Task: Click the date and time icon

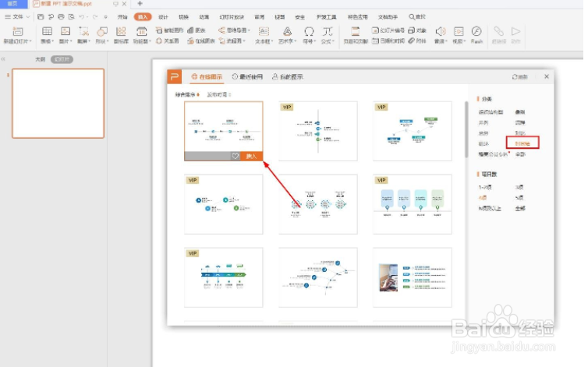Action: coord(375,41)
